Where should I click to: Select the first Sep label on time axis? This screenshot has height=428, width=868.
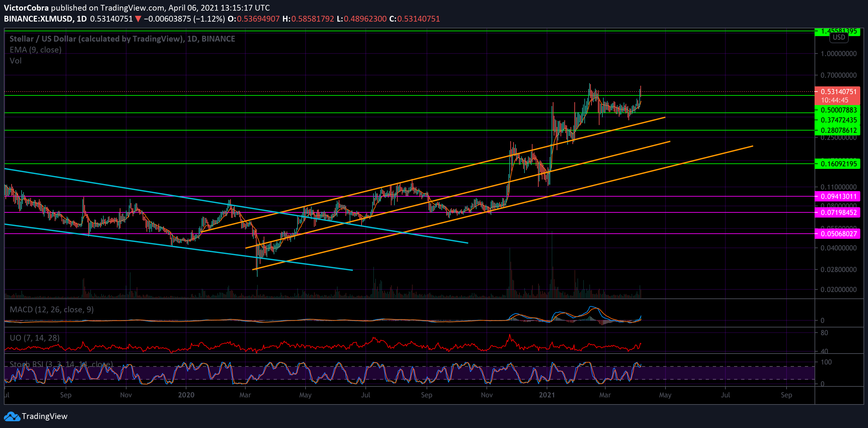tap(66, 394)
